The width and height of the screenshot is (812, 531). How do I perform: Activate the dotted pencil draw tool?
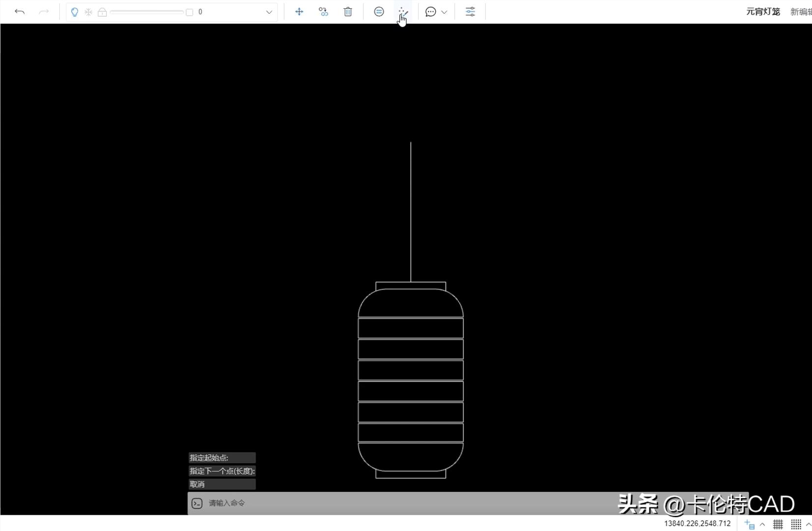(403, 12)
